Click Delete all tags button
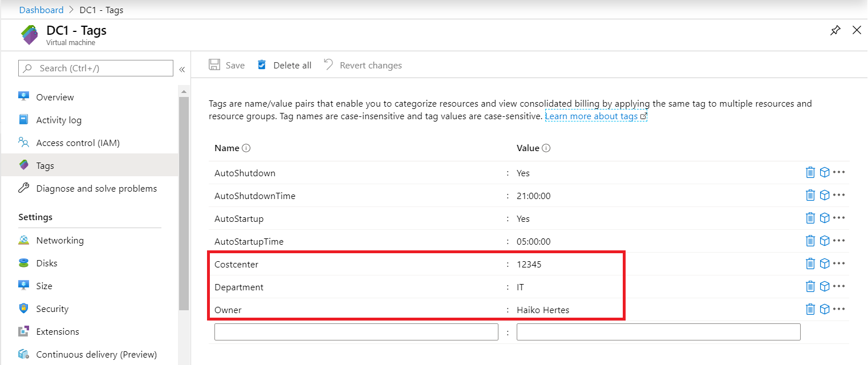 click(x=284, y=65)
